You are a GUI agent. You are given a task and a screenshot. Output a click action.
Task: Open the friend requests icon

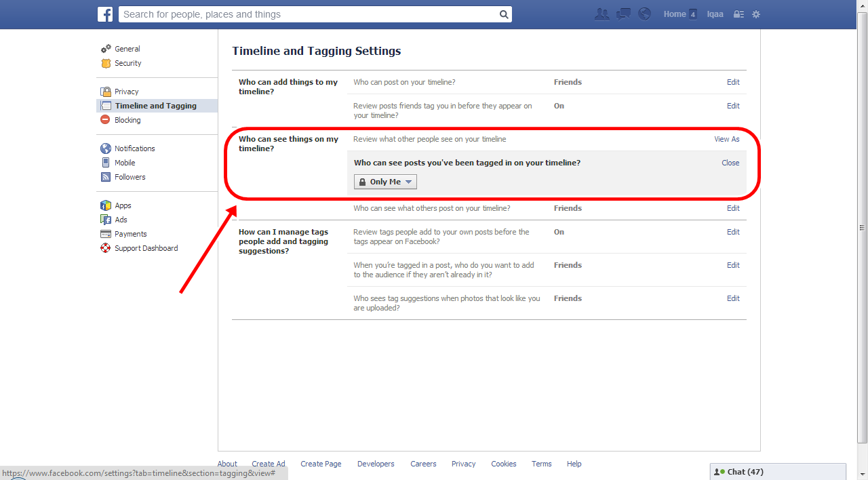point(601,14)
